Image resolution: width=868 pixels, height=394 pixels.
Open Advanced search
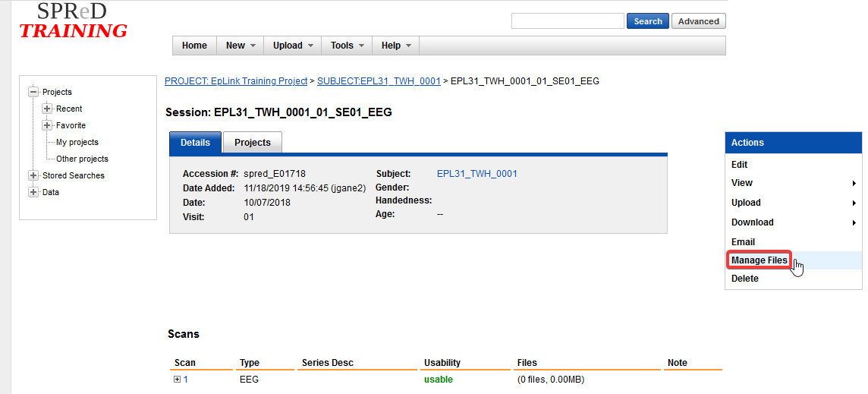698,21
